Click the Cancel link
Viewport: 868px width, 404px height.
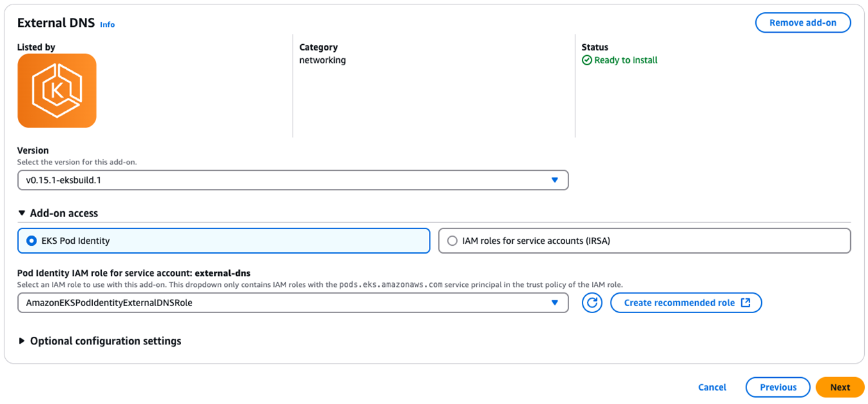click(712, 387)
